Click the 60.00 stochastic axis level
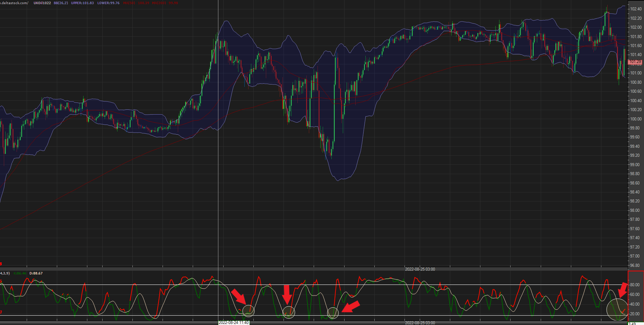 pos(635,295)
